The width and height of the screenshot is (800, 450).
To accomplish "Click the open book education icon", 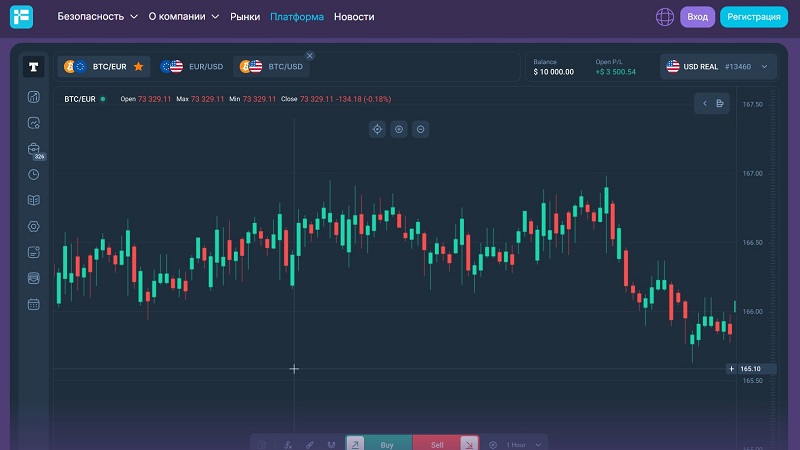I will pyautogui.click(x=34, y=200).
